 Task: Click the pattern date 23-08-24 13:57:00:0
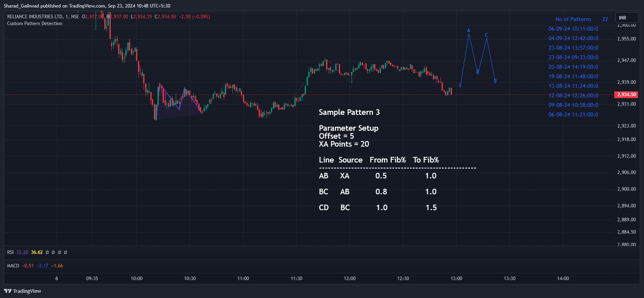point(573,48)
